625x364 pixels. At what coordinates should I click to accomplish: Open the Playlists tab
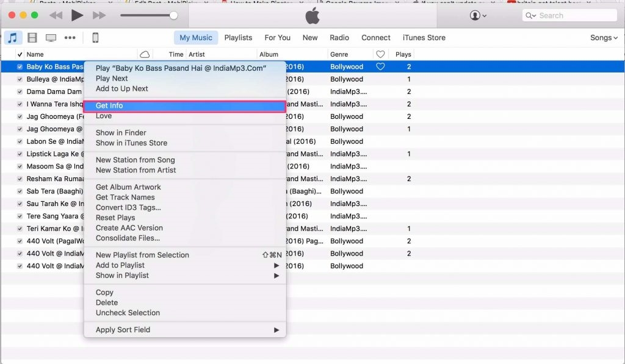(238, 37)
